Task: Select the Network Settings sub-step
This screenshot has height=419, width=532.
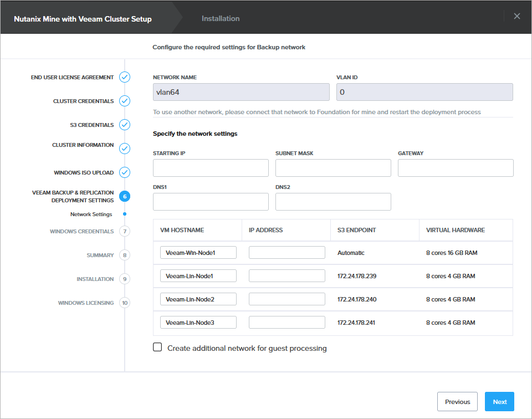Action: (x=91, y=214)
